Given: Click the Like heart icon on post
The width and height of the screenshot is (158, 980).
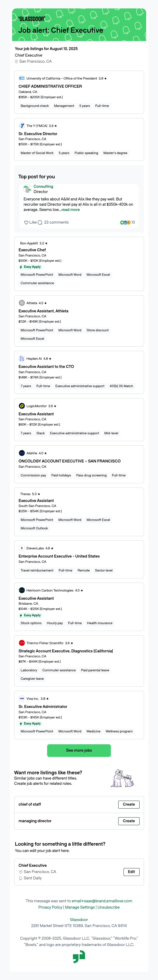Looking at the screenshot, I should point(26,223).
